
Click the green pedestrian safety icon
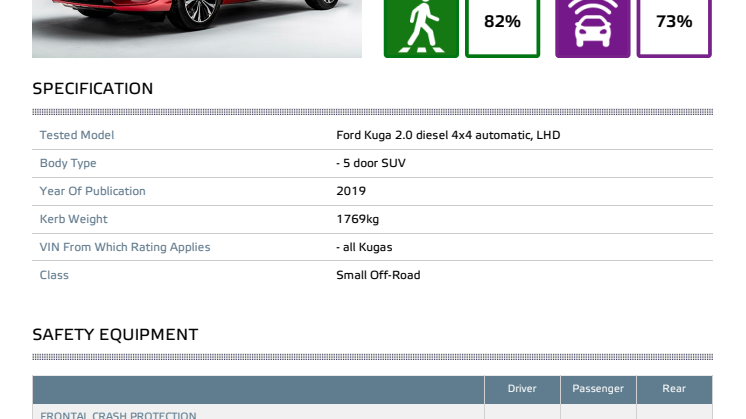coord(421,29)
